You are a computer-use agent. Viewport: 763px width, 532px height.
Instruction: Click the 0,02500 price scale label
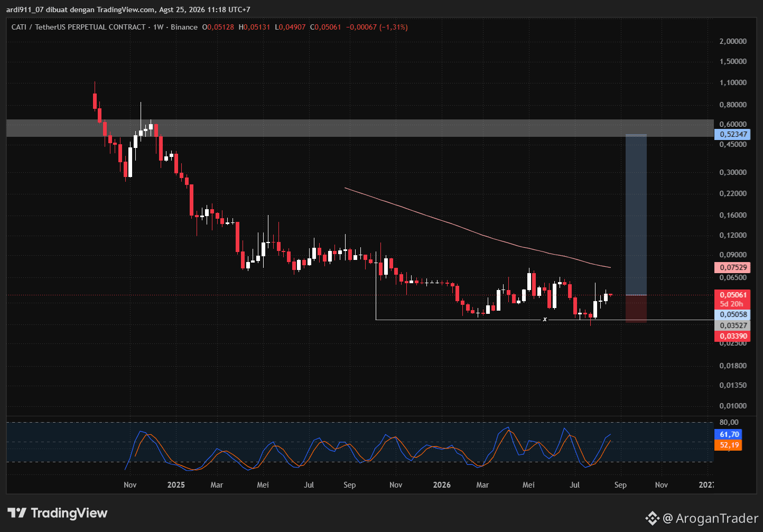tap(733, 343)
